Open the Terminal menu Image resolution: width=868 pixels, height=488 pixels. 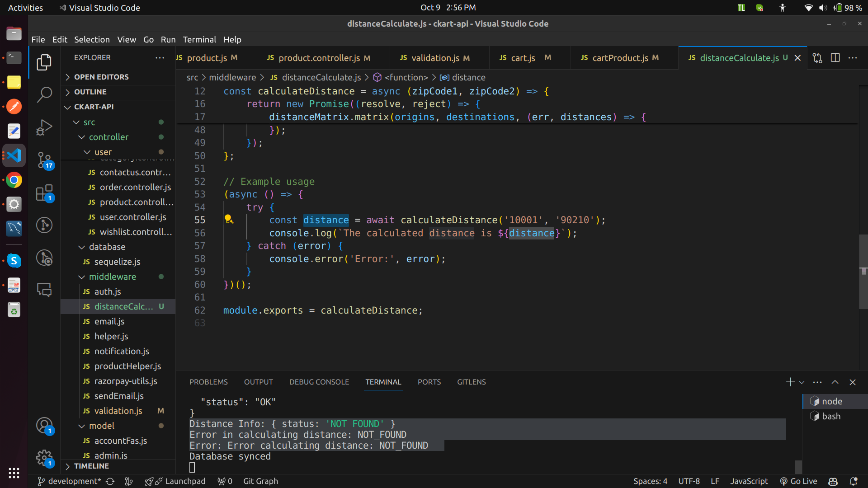click(x=199, y=39)
